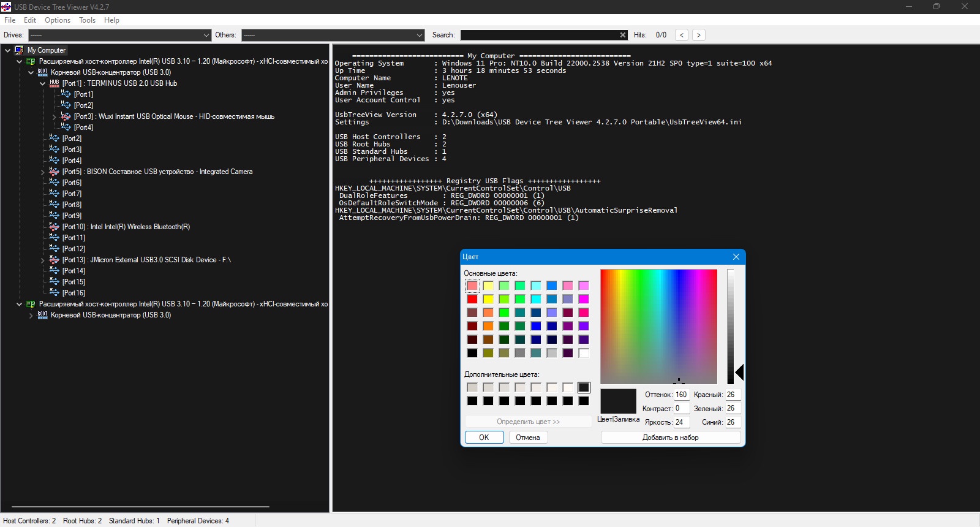This screenshot has width=980, height=527.
Task: Select the TERMINUS USB 2.0 Hub icon
Action: (54, 83)
